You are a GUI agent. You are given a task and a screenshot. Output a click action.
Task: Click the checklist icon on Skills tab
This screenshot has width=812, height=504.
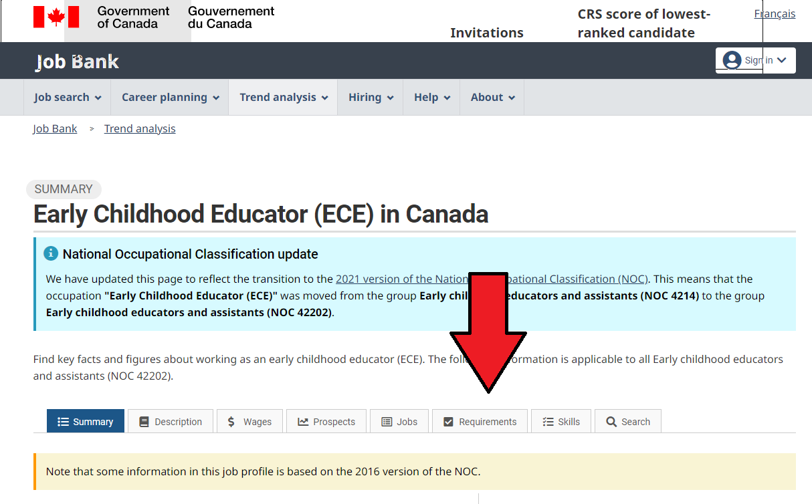pyautogui.click(x=548, y=422)
